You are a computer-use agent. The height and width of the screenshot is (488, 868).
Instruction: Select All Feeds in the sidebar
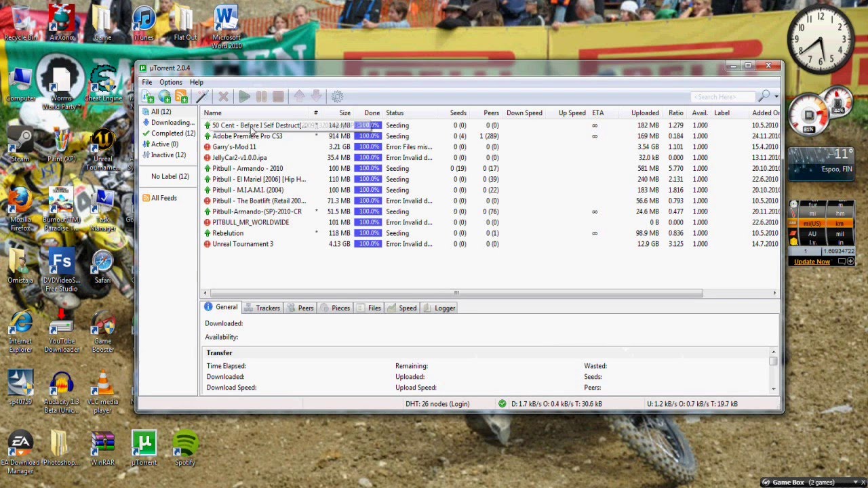[159, 198]
